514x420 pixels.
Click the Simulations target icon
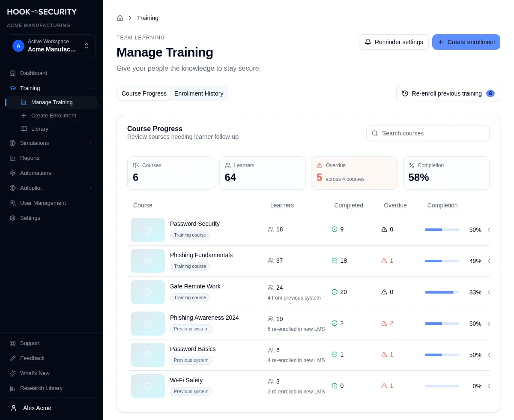(13, 143)
